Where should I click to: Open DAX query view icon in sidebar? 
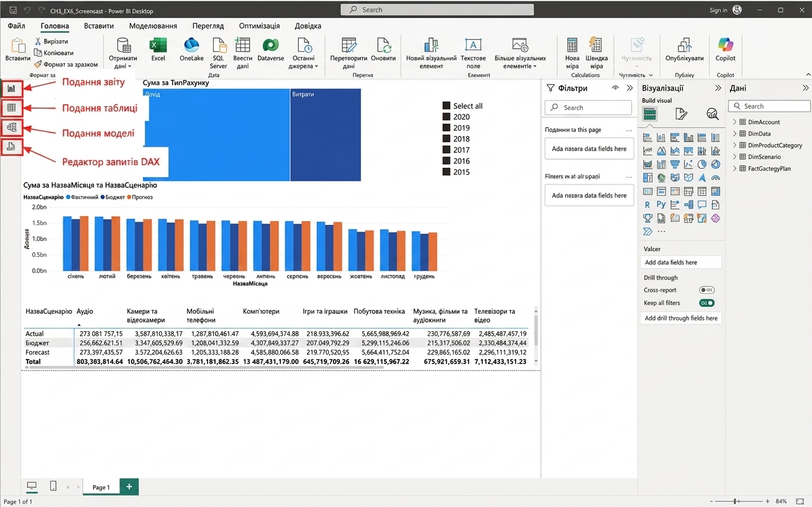[x=11, y=147]
